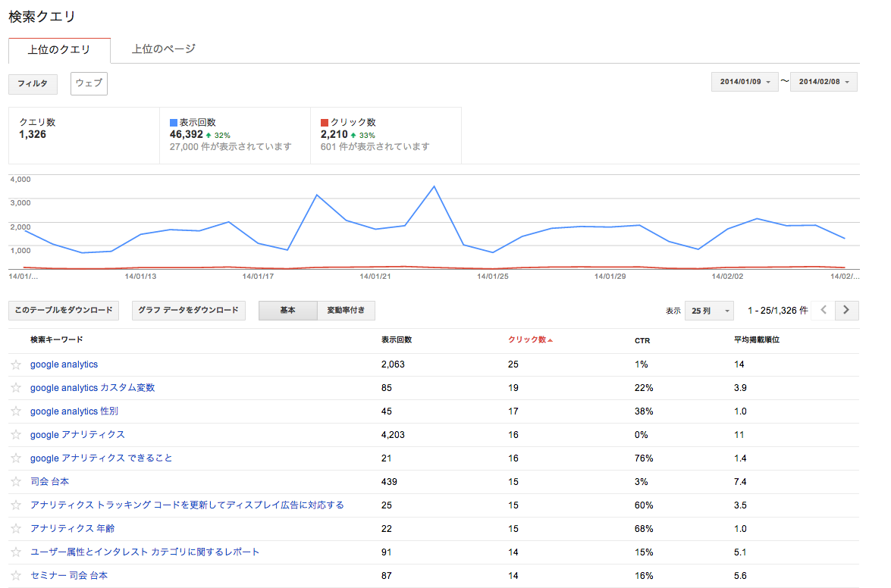Star the "google analytics 性別" query

pos(16,411)
